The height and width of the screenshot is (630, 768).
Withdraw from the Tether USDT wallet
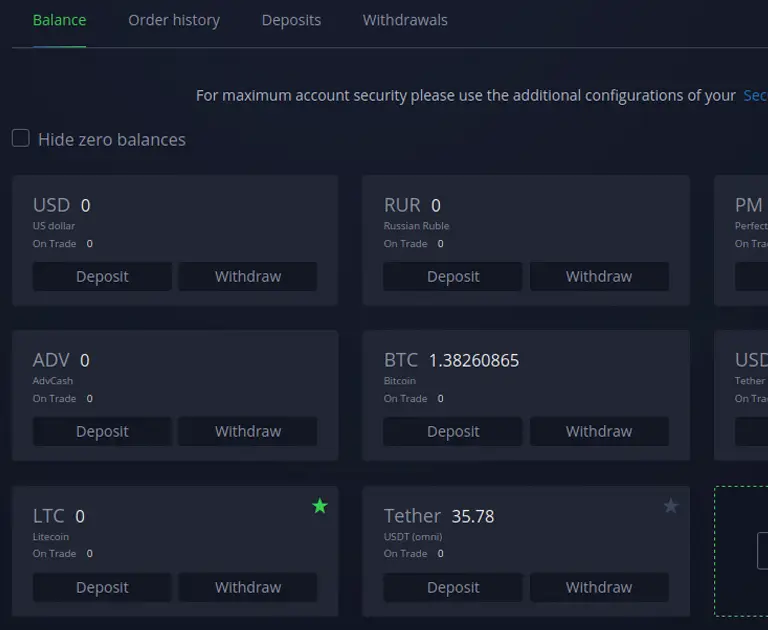(x=599, y=587)
